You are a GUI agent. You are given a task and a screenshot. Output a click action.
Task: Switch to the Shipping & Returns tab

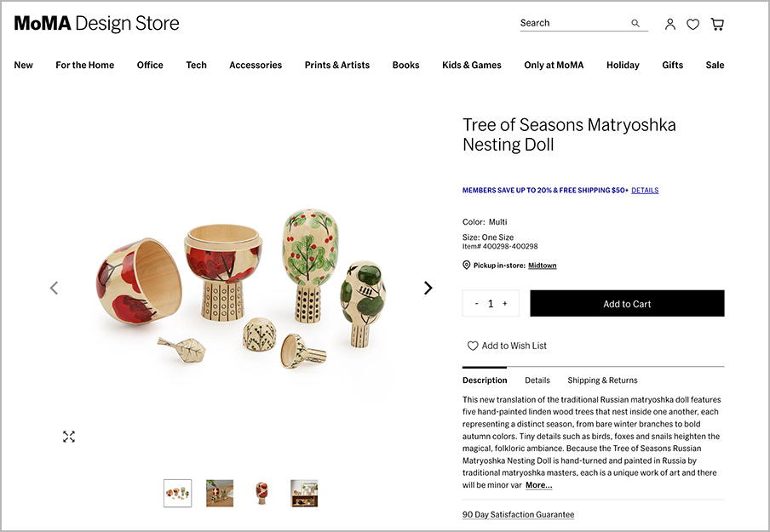[602, 380]
